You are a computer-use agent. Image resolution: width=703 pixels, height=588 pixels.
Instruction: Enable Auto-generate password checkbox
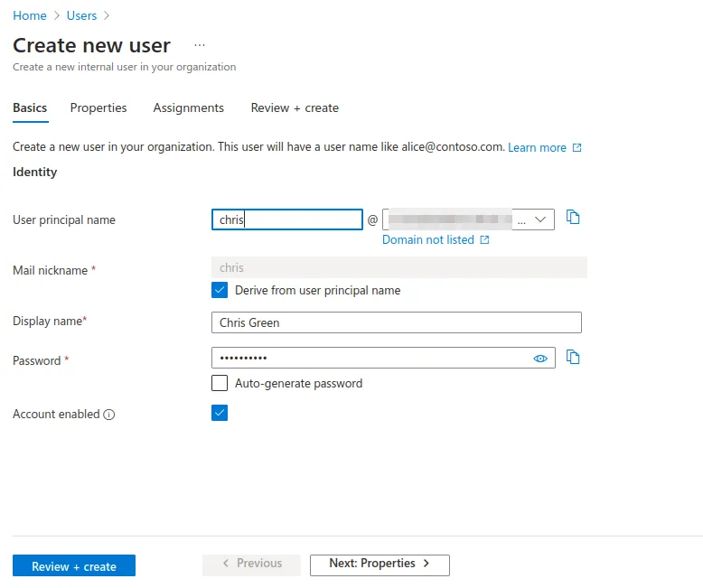220,383
